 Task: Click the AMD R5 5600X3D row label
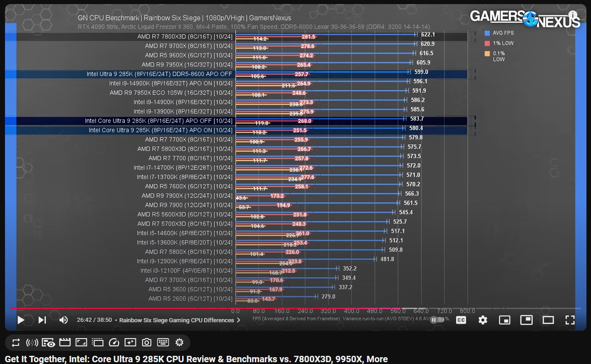coord(185,214)
